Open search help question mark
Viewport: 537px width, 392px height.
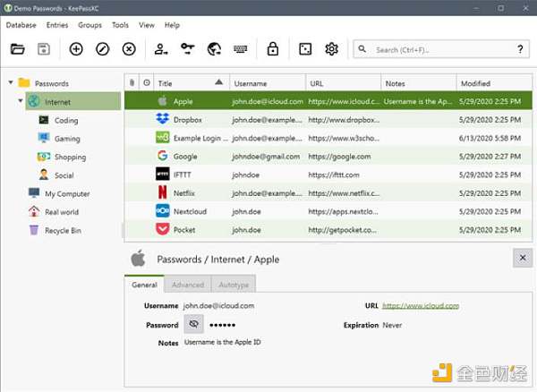click(x=520, y=49)
